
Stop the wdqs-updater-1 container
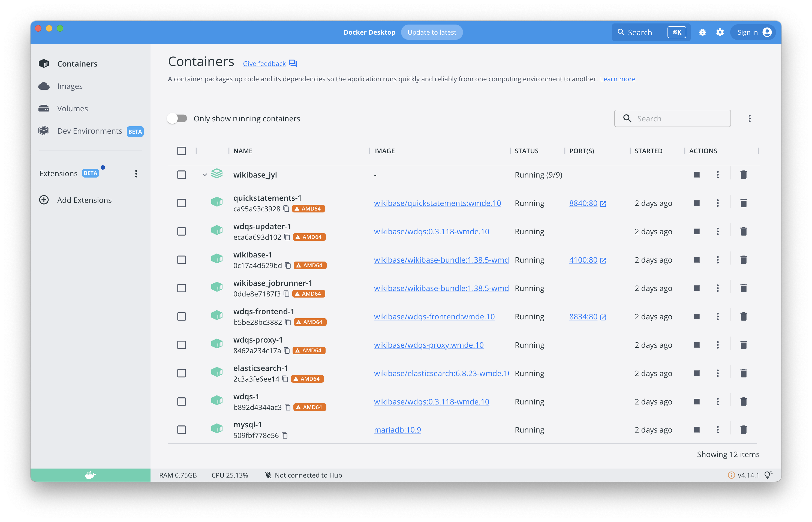697,232
